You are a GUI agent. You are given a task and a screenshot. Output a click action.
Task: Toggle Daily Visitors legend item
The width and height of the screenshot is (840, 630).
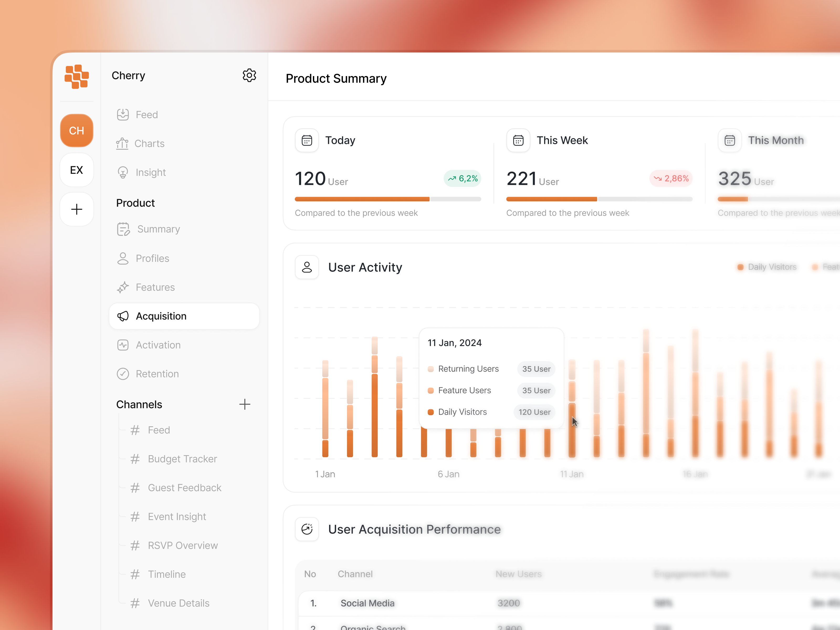click(767, 267)
